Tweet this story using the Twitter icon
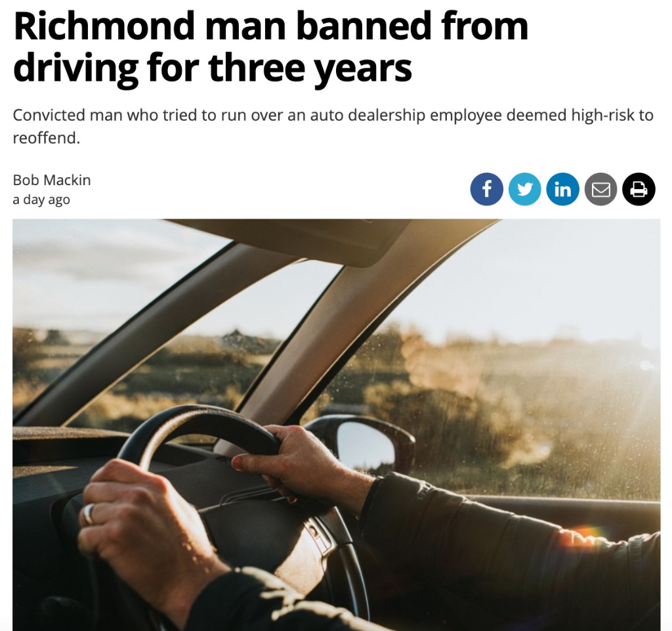This screenshot has height=631, width=672. click(x=524, y=190)
